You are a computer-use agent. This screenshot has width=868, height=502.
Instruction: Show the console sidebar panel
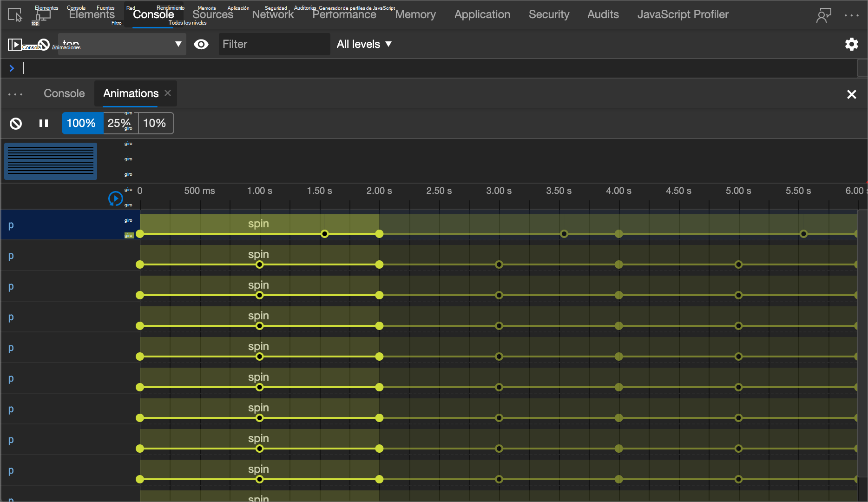(15, 44)
